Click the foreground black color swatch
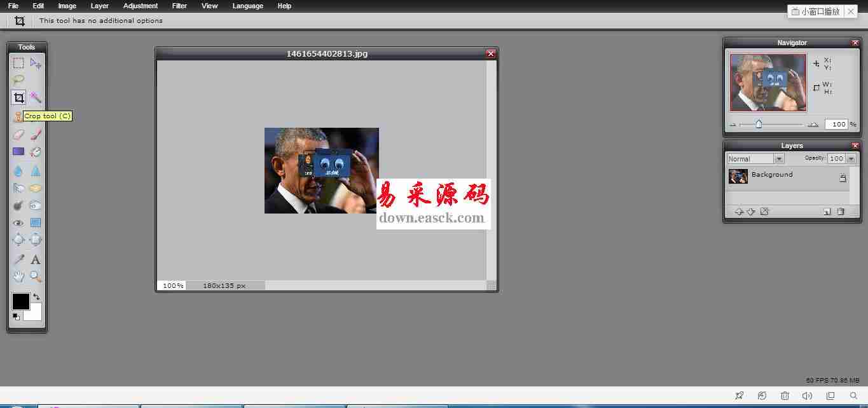Screen dimensions: 868x408 tap(20, 301)
